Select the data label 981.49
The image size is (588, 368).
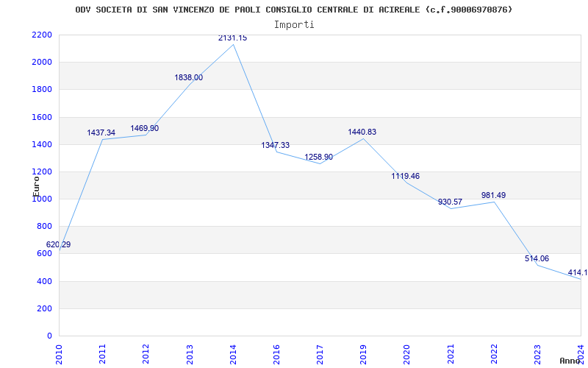click(x=493, y=195)
